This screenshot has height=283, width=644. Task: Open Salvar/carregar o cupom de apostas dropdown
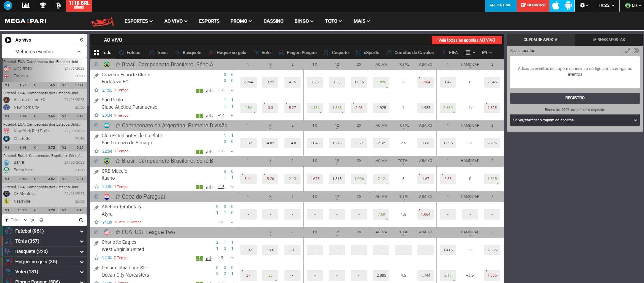[575, 120]
